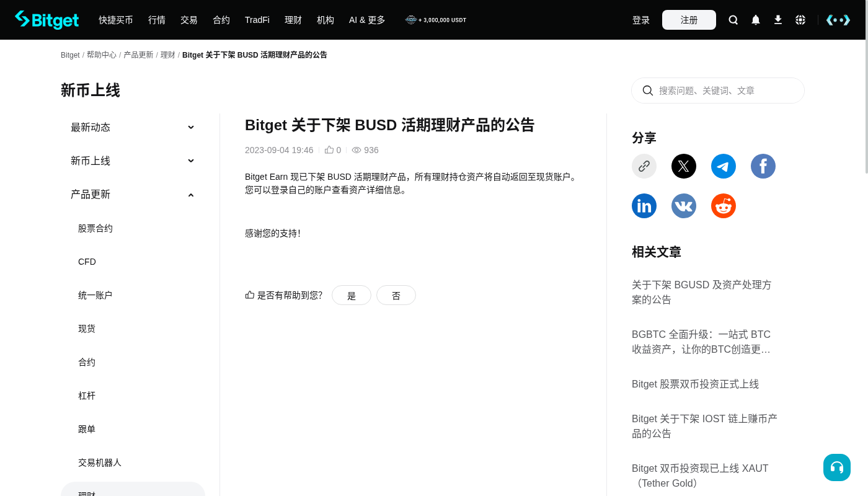Screen dimensions: 868x496
Task: Click the 注册 button
Action: pyautogui.click(x=689, y=20)
